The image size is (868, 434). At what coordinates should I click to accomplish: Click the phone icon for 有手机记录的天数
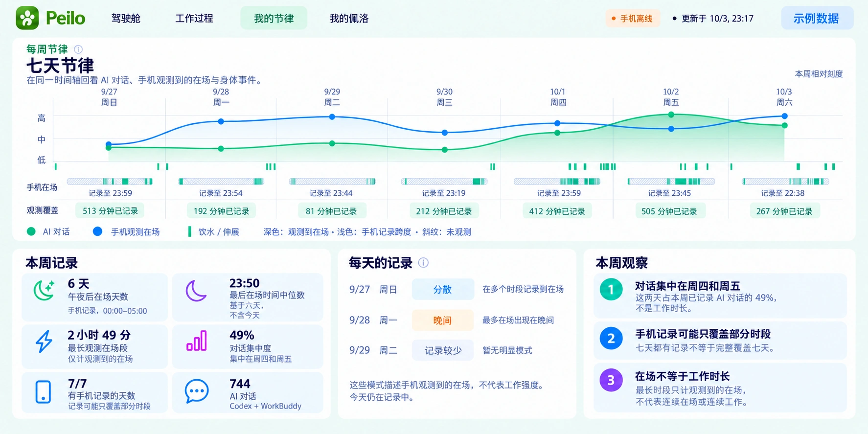point(43,392)
